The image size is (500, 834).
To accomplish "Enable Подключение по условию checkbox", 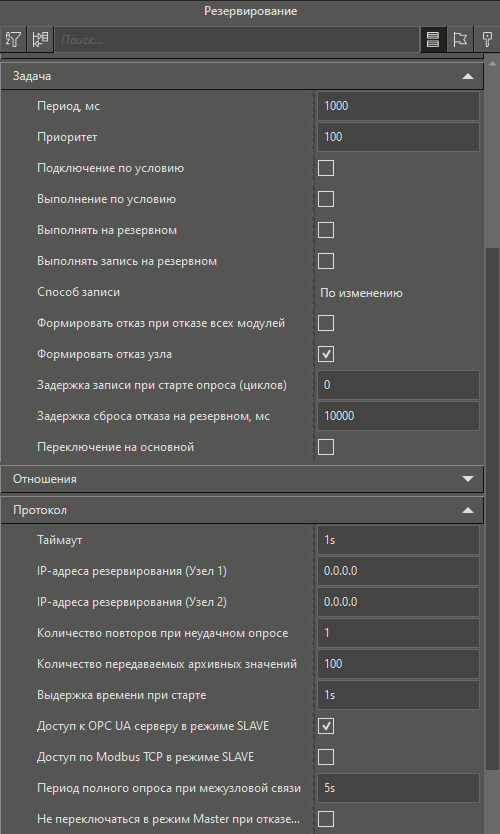I will click(x=326, y=168).
